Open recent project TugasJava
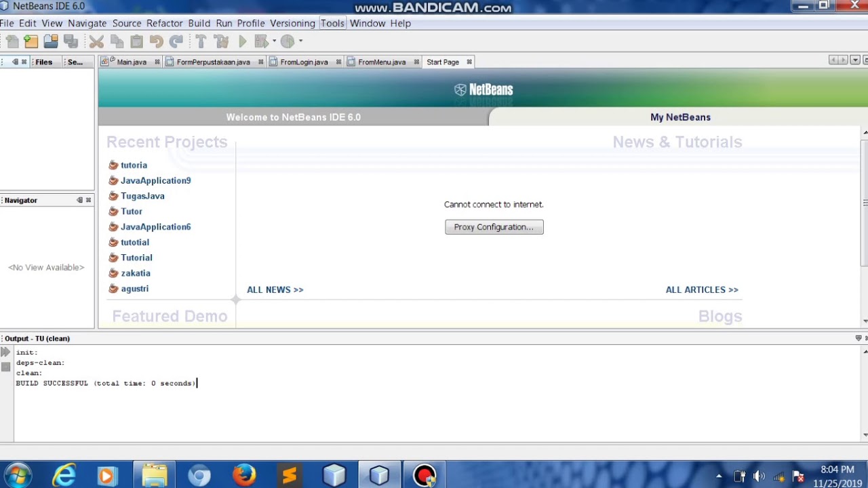The width and height of the screenshot is (868, 488). pyautogui.click(x=142, y=196)
